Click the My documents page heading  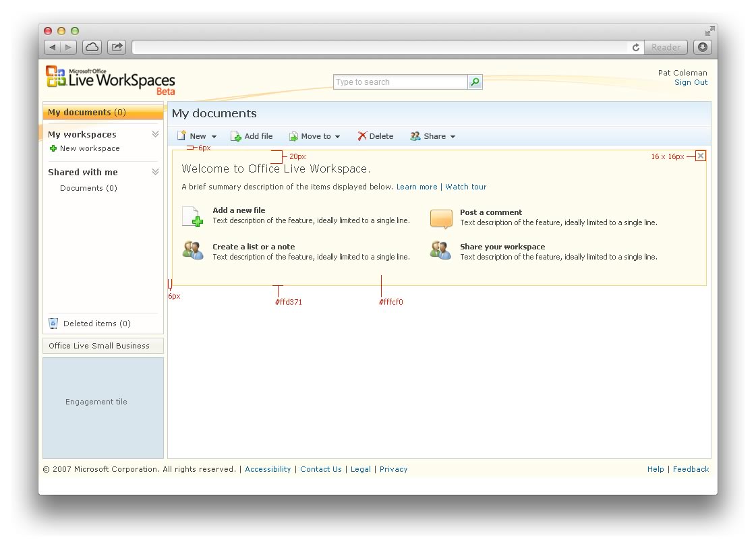click(x=214, y=113)
